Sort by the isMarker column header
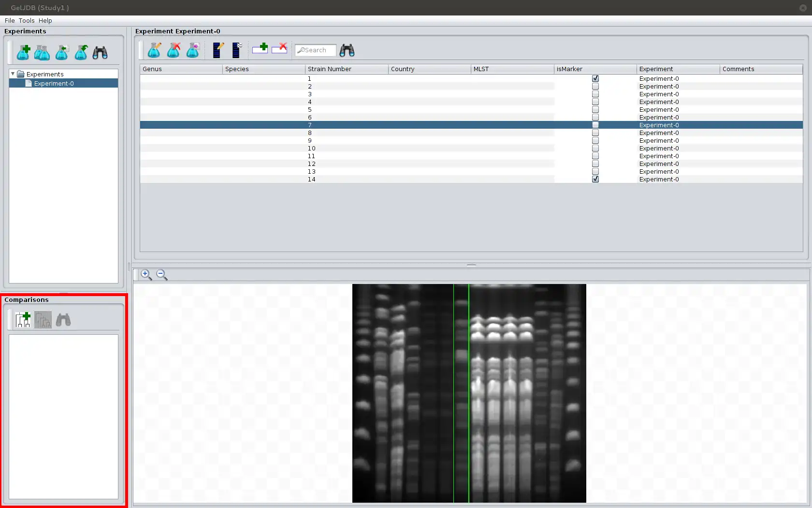812x508 pixels. (x=595, y=69)
